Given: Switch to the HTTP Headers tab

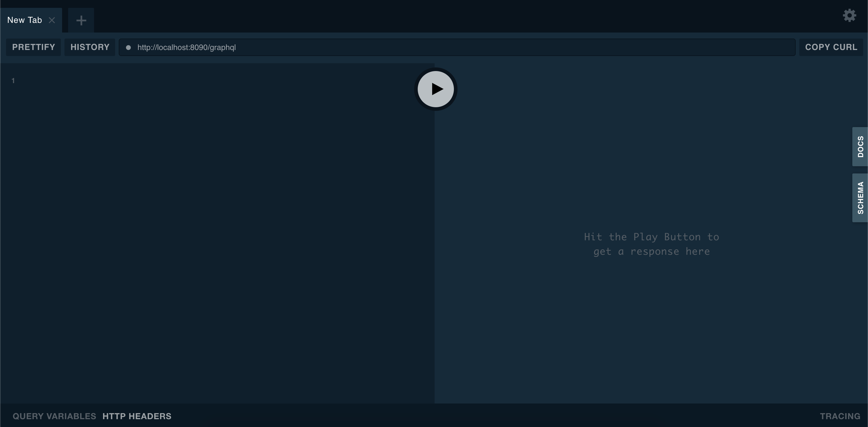Looking at the screenshot, I should click(x=137, y=416).
